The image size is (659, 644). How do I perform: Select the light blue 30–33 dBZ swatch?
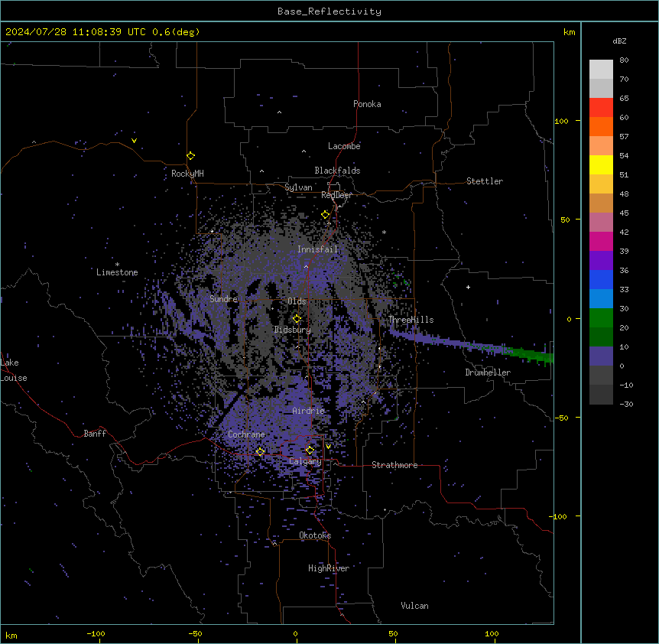coord(601,299)
